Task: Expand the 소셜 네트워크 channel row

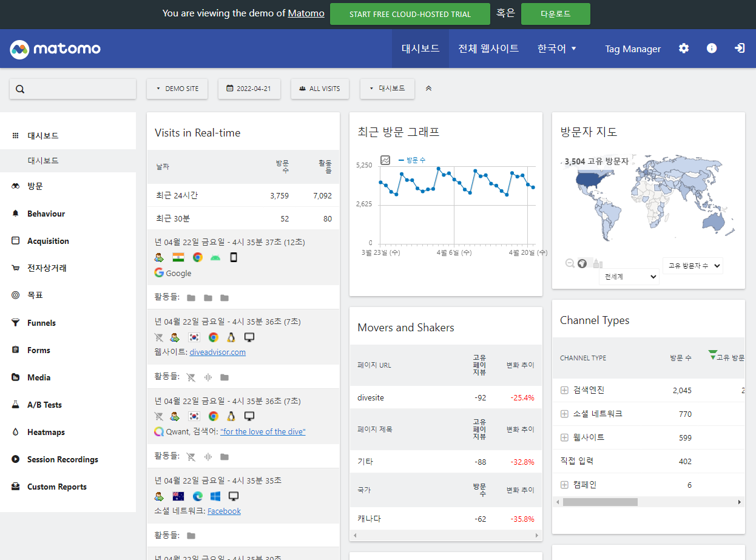Action: [x=564, y=414]
